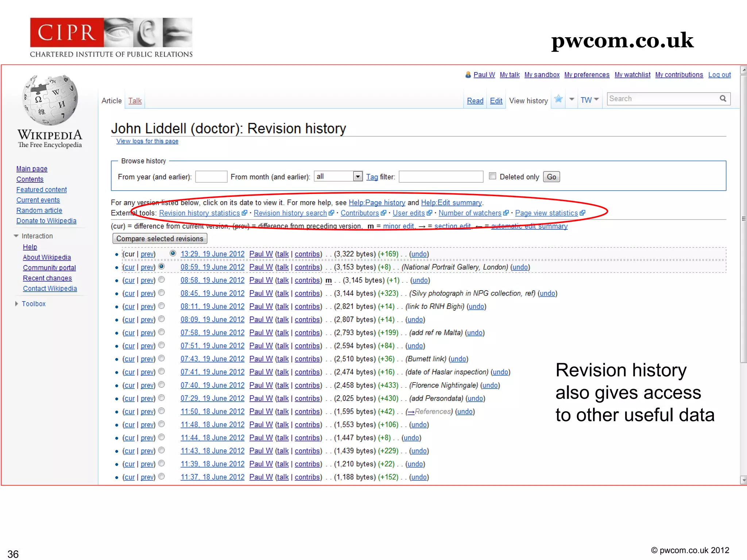Open the Number of watchers link
The width and height of the screenshot is (747, 560).
470,213
